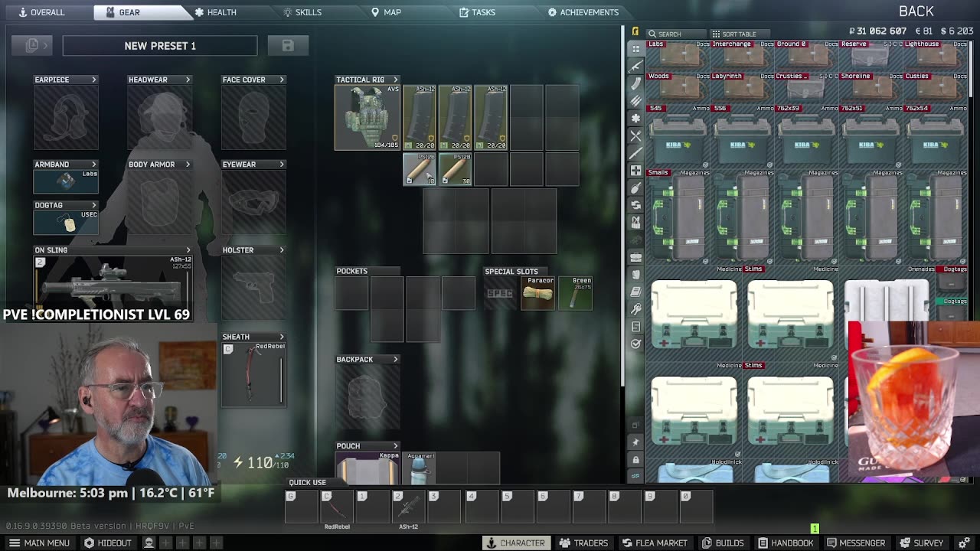Screen dimensions: 980x551
Task: Expand the Backpack slot arrow
Action: [x=396, y=359]
